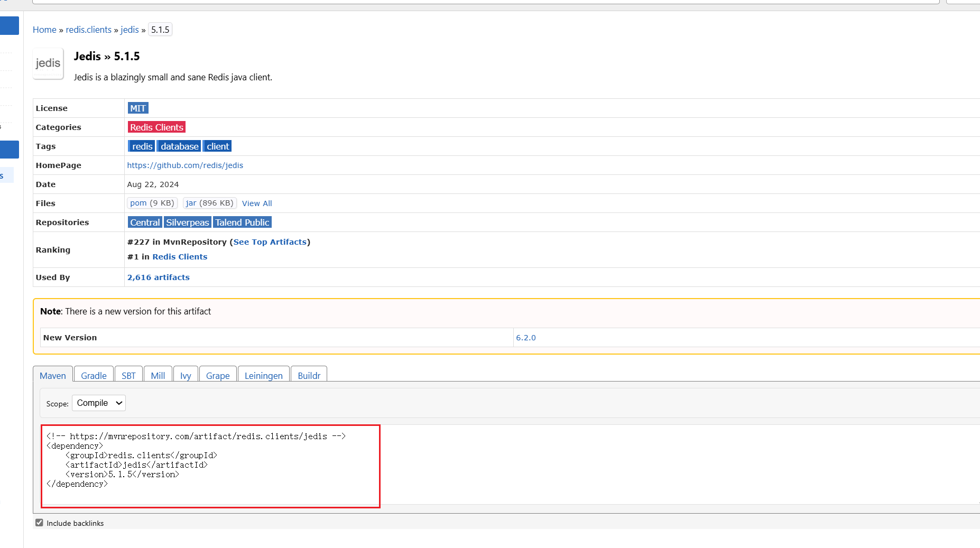Open the See Top Artifacts link
This screenshot has height=548, width=980.
(x=270, y=242)
